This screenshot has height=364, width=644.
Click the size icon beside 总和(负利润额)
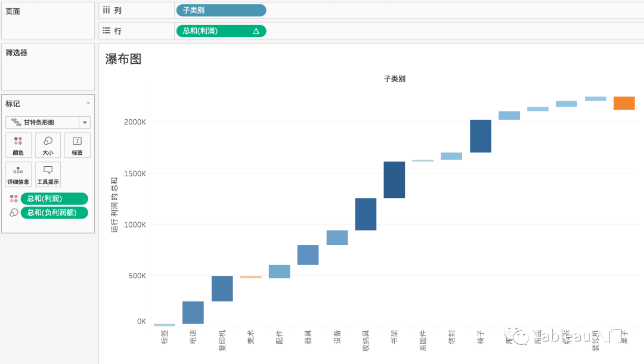click(14, 213)
